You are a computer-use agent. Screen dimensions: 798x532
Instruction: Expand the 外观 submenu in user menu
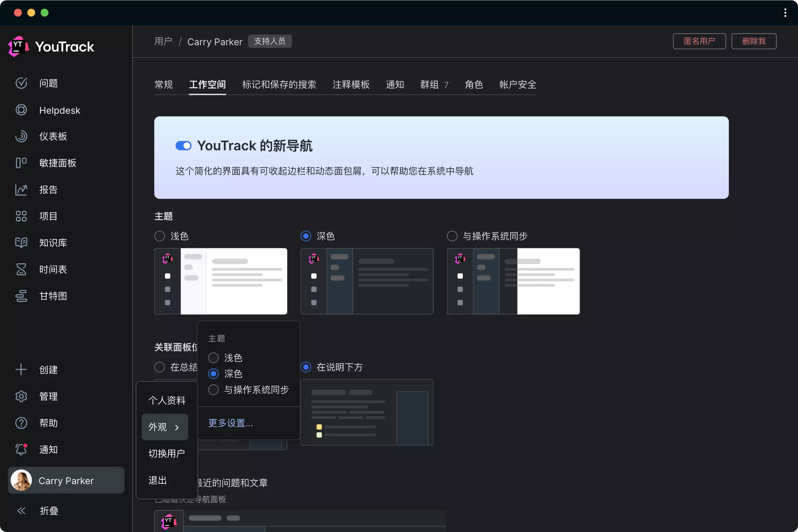(165, 427)
